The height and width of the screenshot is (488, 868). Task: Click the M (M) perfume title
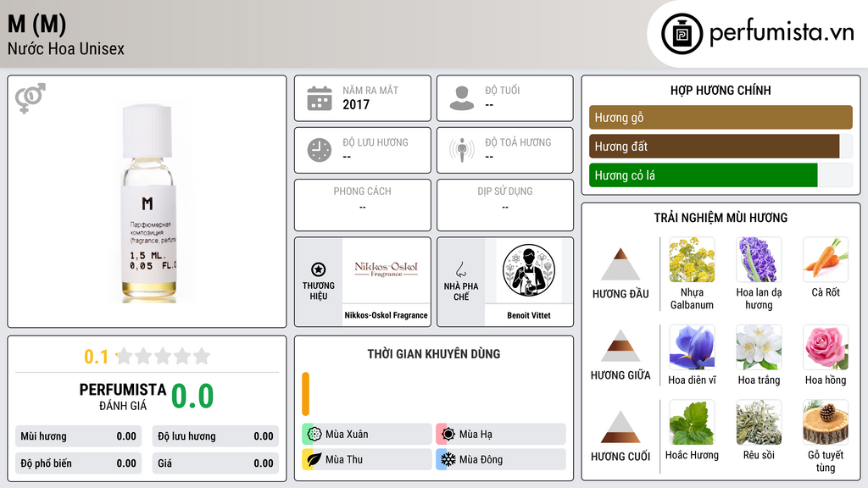tap(36, 24)
